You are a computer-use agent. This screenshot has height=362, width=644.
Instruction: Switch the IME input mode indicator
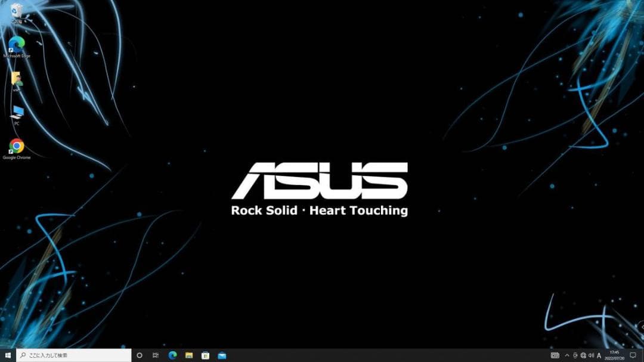[x=599, y=355]
